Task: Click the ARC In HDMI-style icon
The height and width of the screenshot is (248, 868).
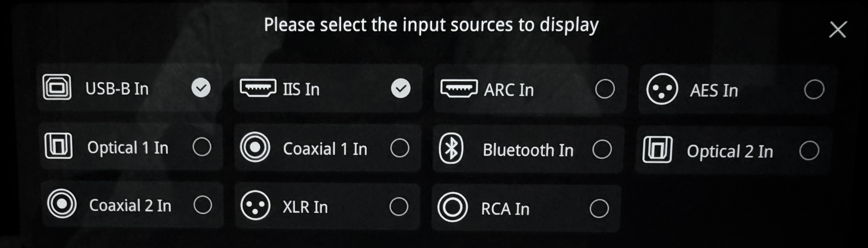Action: click(459, 88)
